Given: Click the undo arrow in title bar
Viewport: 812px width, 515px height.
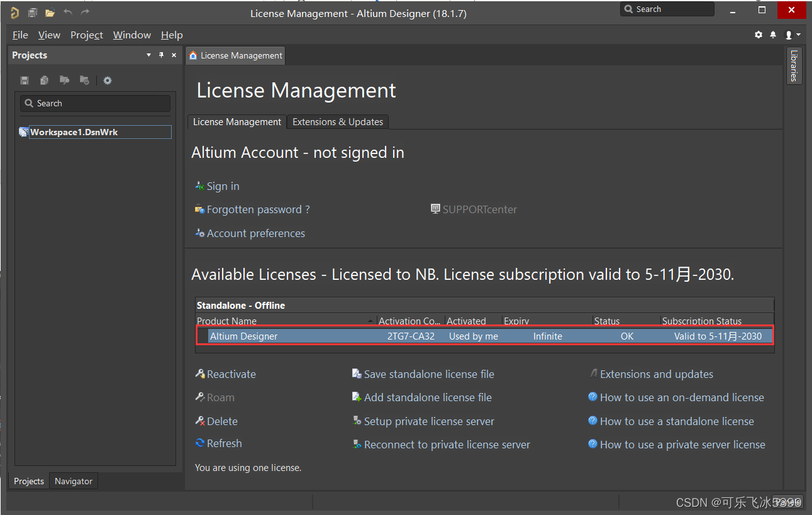Looking at the screenshot, I should tap(68, 13).
